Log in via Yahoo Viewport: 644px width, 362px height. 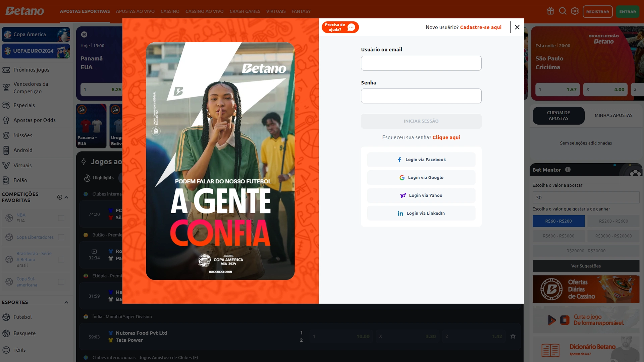pyautogui.click(x=421, y=195)
